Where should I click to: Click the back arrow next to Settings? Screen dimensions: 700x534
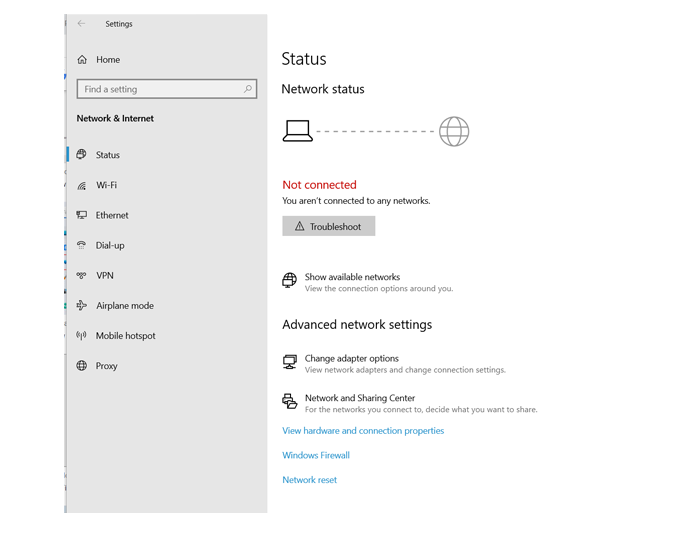81,24
